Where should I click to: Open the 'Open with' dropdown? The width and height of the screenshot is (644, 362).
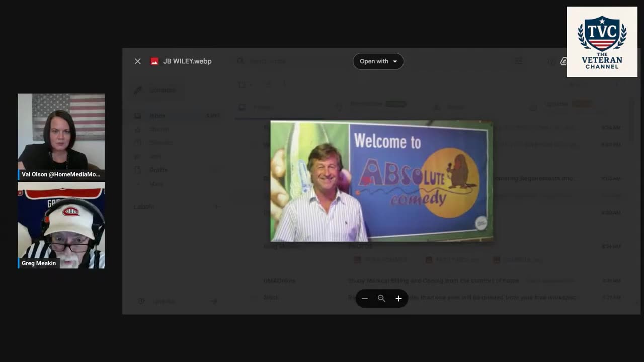[x=378, y=61]
